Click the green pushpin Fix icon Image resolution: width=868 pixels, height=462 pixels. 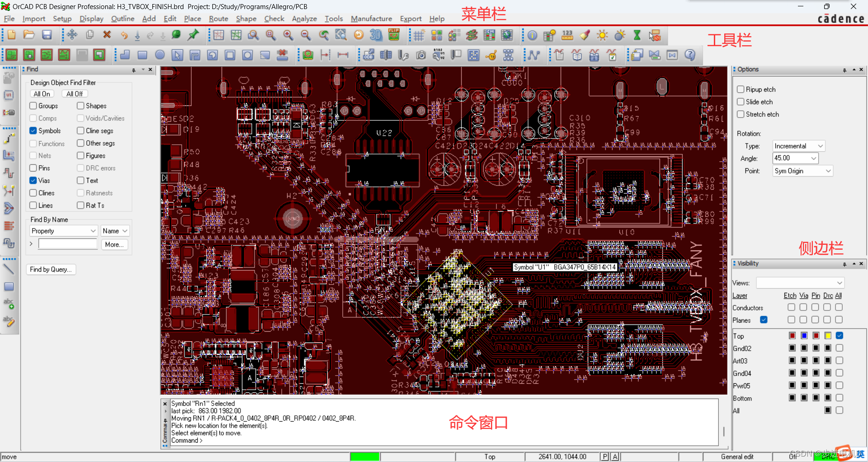click(x=194, y=35)
